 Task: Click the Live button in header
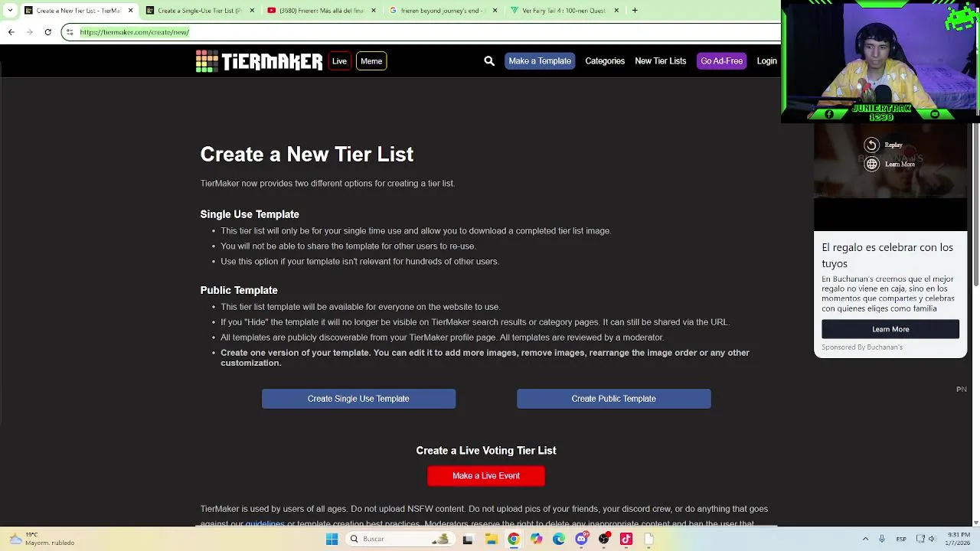pyautogui.click(x=339, y=61)
